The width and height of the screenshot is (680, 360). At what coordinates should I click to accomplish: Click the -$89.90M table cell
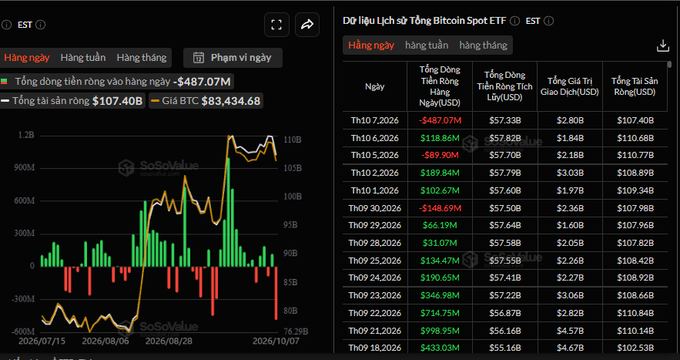click(x=440, y=155)
